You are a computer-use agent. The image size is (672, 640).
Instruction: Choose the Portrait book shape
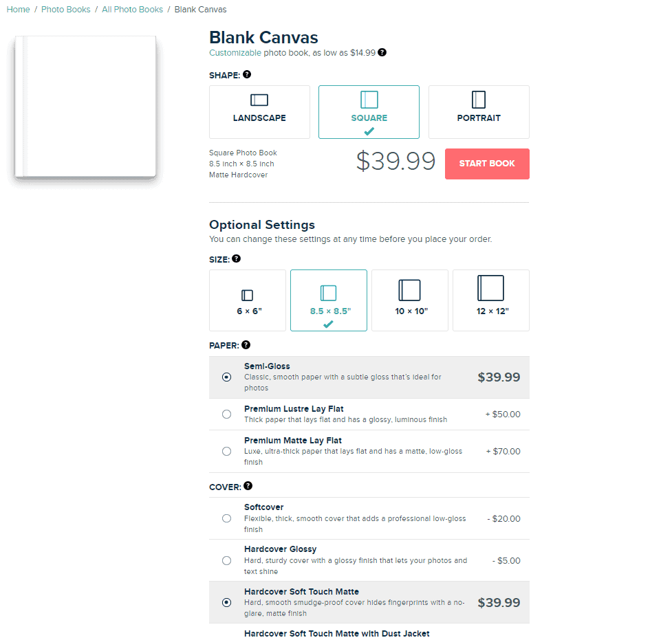(479, 112)
